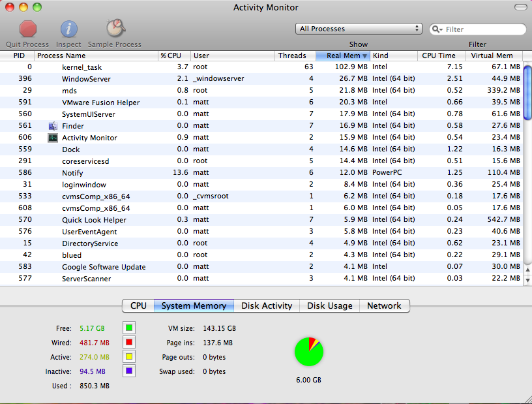This screenshot has height=404, width=532.
Task: Click the 6.00 GB total label under pie
Action: [x=308, y=380]
